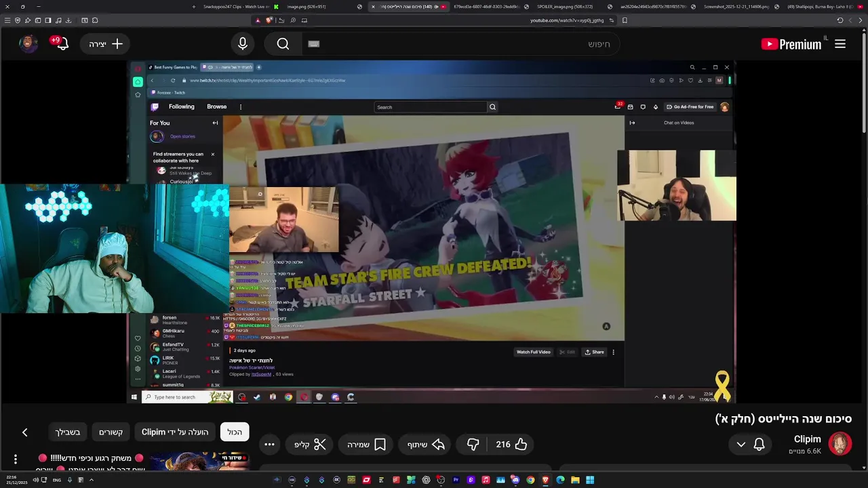Open the Brave extensions puzzle icon
The width and height of the screenshot is (868, 488).
pyautogui.click(x=95, y=20)
